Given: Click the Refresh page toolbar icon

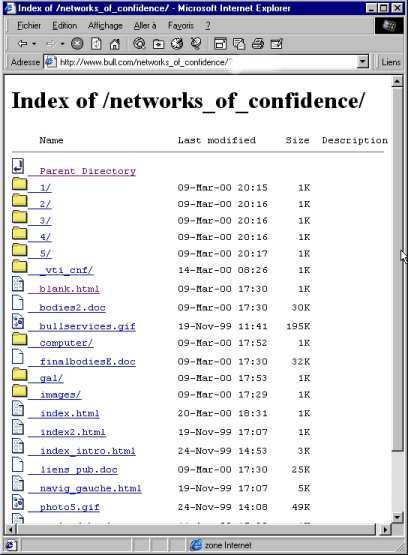Looking at the screenshot, I should pyautogui.click(x=96, y=44).
